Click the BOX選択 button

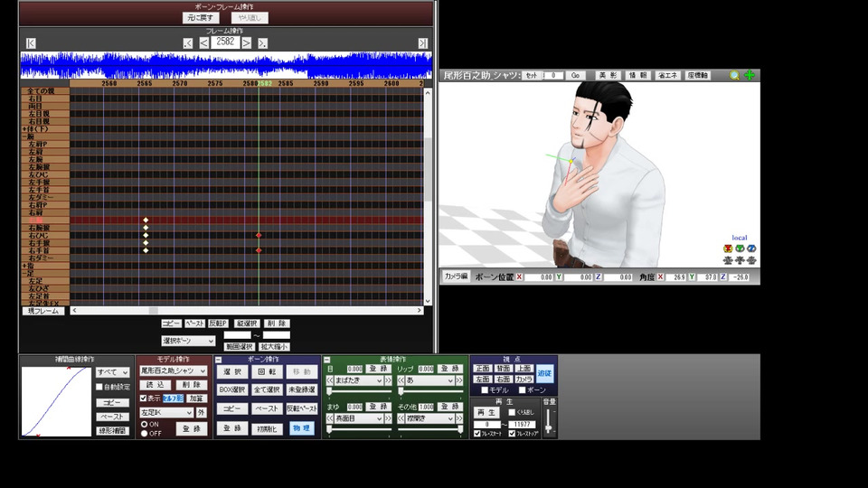232,389
